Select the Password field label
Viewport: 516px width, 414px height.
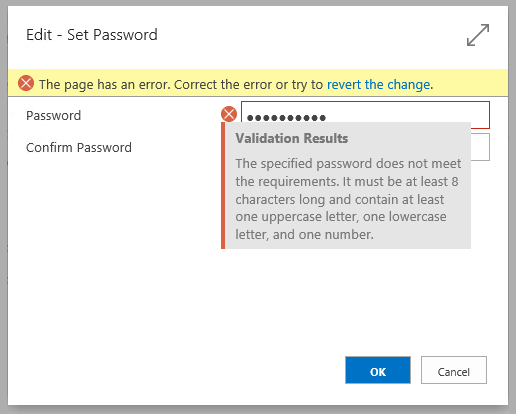coord(54,116)
